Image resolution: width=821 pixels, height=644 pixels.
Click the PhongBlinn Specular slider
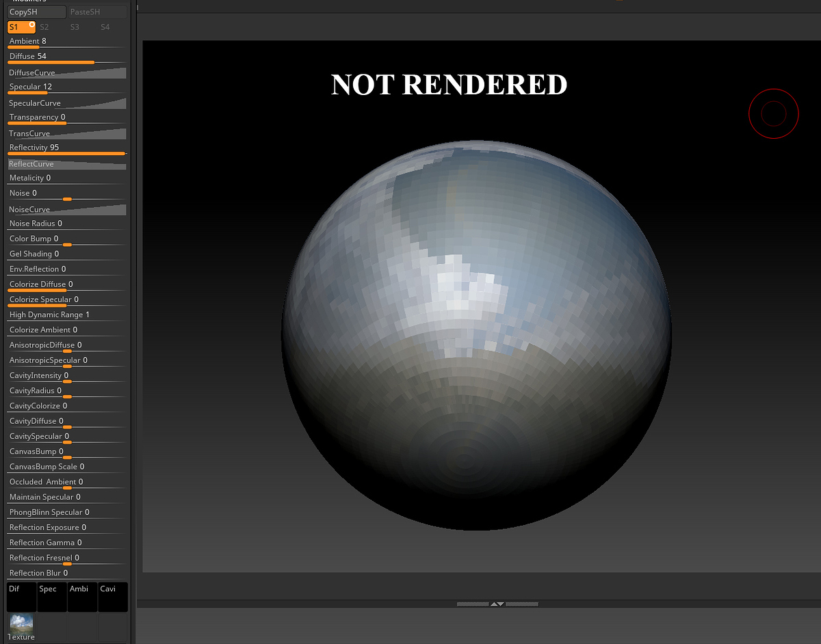(67, 512)
